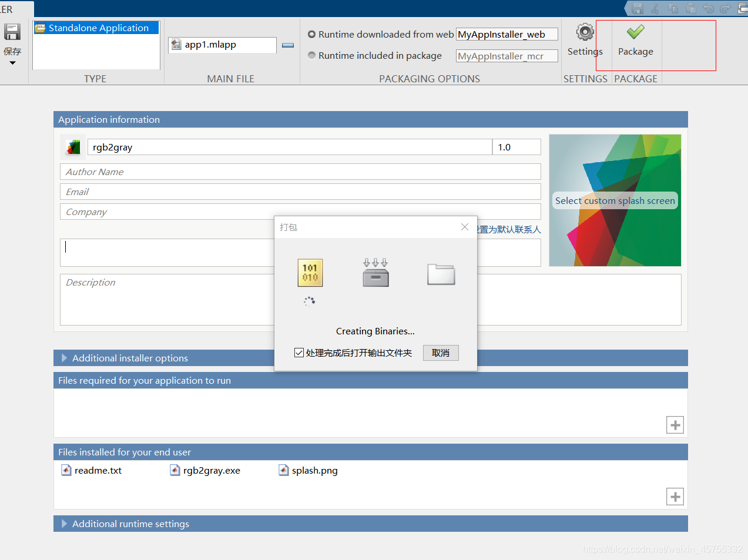Screen dimensions: 748x560
Task: Click the rgb2gray.exe file icon
Action: [x=175, y=470]
